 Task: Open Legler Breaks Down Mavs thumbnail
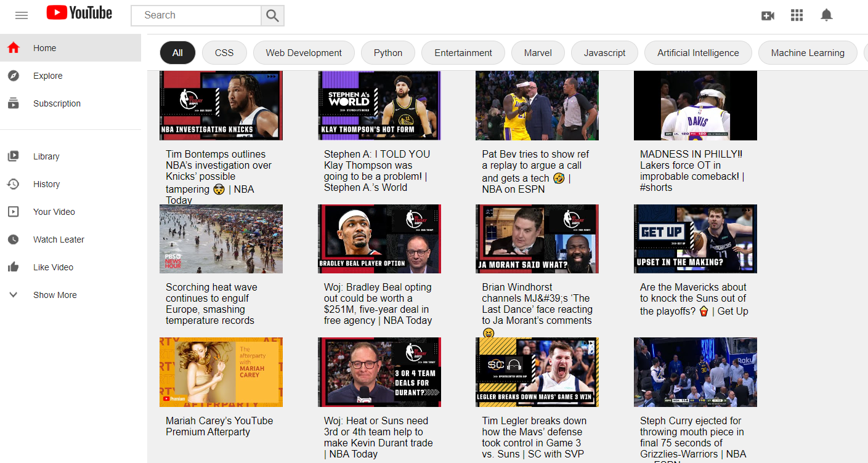pyautogui.click(x=537, y=372)
